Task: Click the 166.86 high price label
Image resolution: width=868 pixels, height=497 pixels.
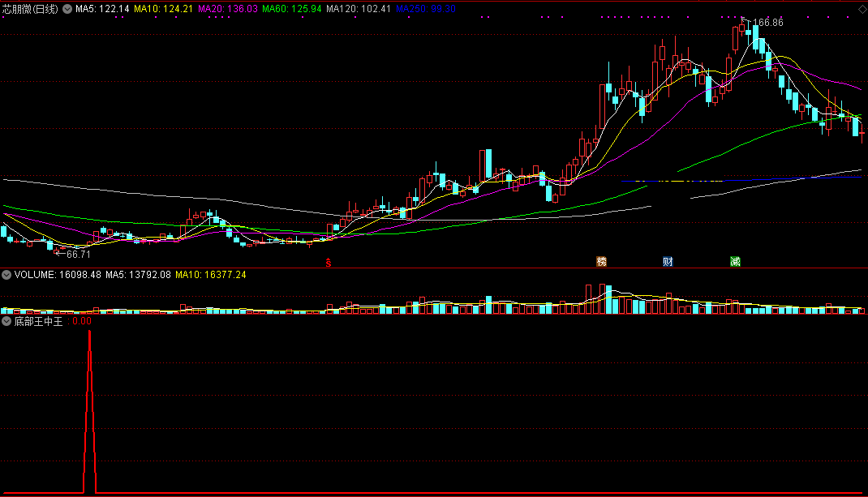Action: click(x=767, y=23)
